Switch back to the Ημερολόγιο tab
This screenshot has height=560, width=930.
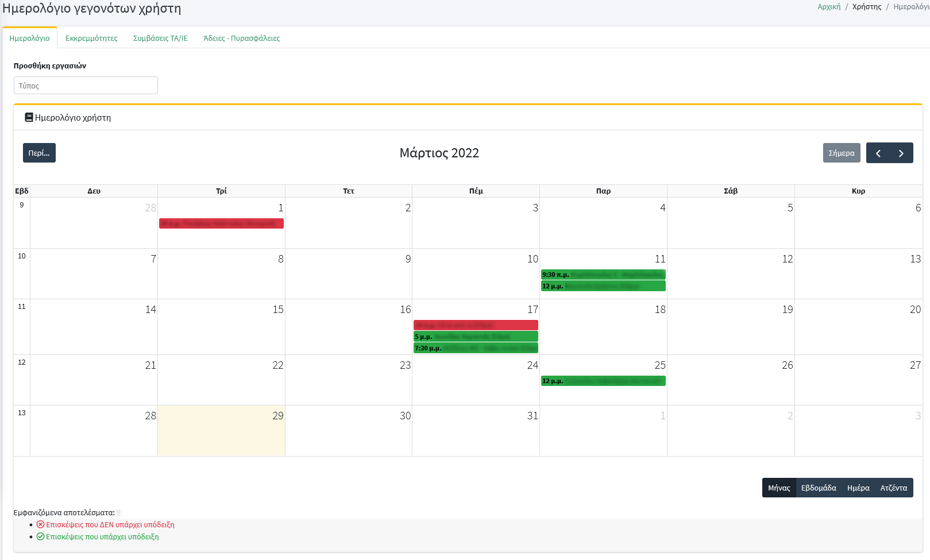(x=30, y=37)
